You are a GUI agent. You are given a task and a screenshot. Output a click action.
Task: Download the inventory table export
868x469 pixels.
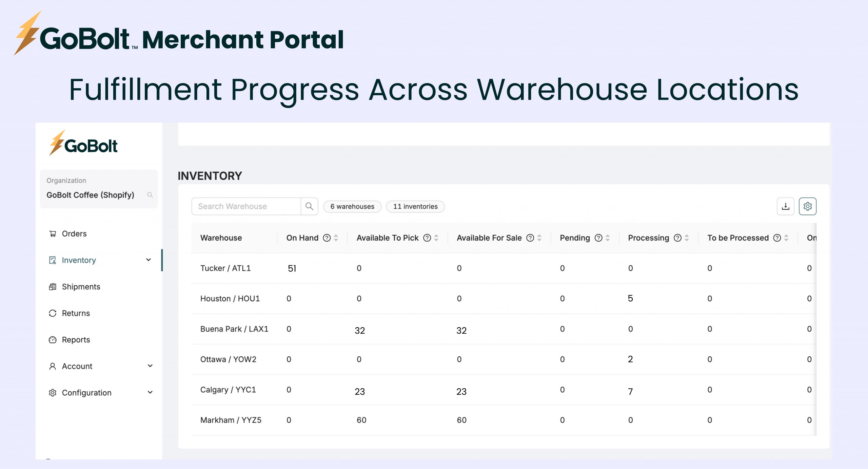coord(786,206)
